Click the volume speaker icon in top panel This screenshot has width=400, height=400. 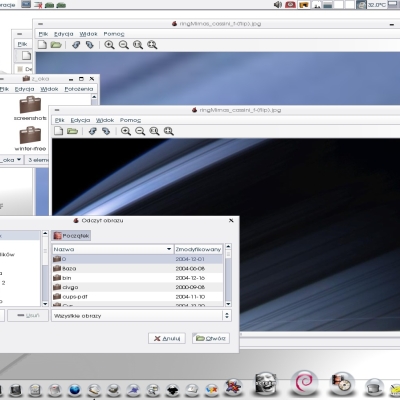[x=277, y=5]
